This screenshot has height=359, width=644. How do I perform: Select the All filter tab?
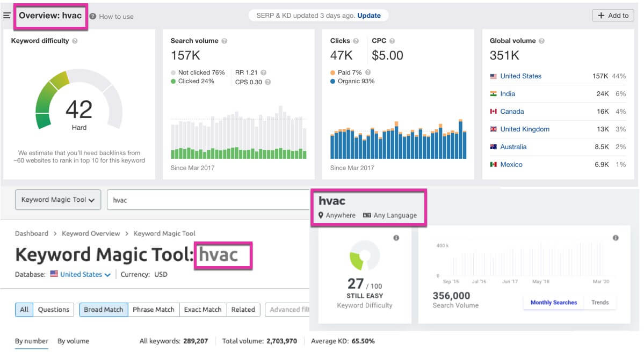(24, 310)
